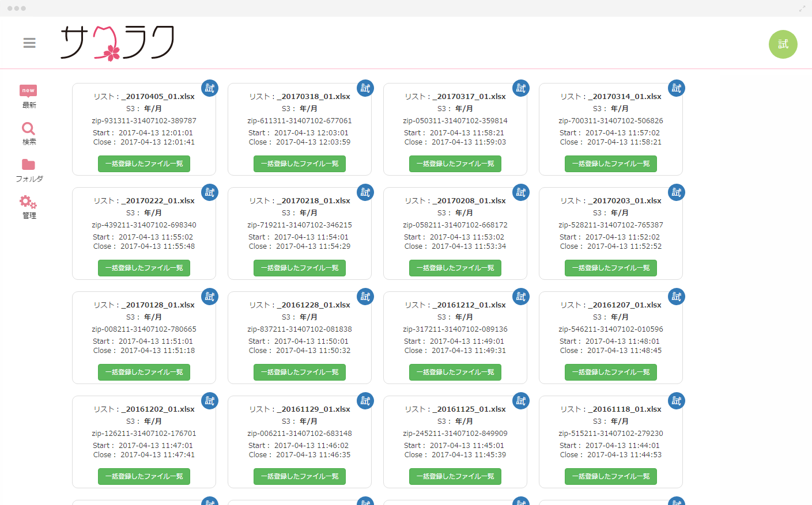Click the 試 badge on _20170208_01.xlsx card

click(521, 192)
